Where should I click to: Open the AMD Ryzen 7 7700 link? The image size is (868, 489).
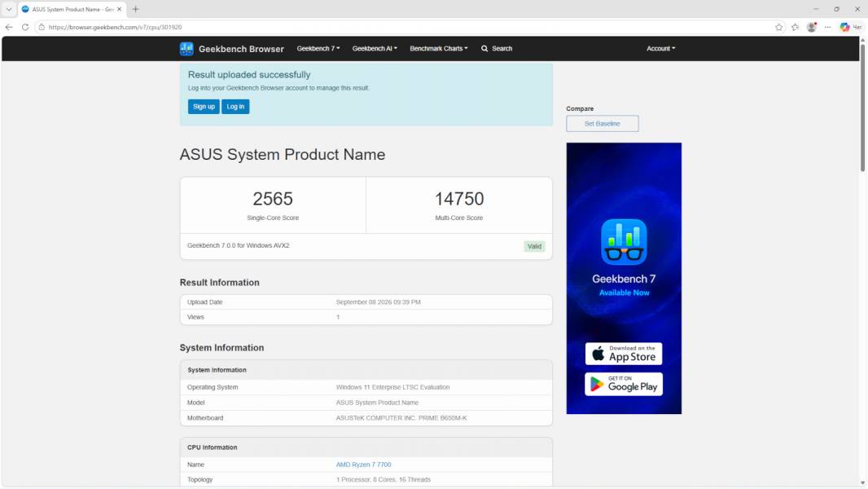pos(363,465)
